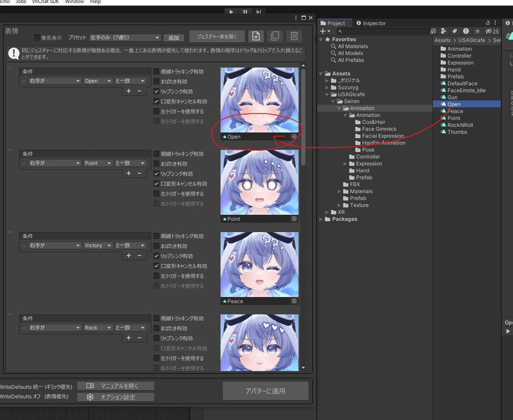Viewport: 513px width, 420px height.
Task: Open the VRChat SDK menu
Action: click(x=45, y=2)
